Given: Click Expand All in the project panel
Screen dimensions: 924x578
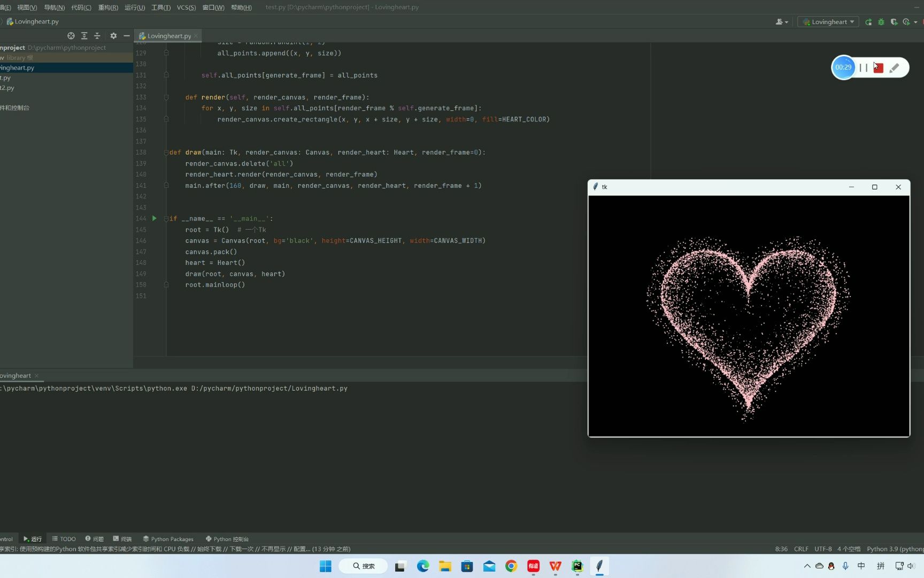Looking at the screenshot, I should [x=84, y=36].
